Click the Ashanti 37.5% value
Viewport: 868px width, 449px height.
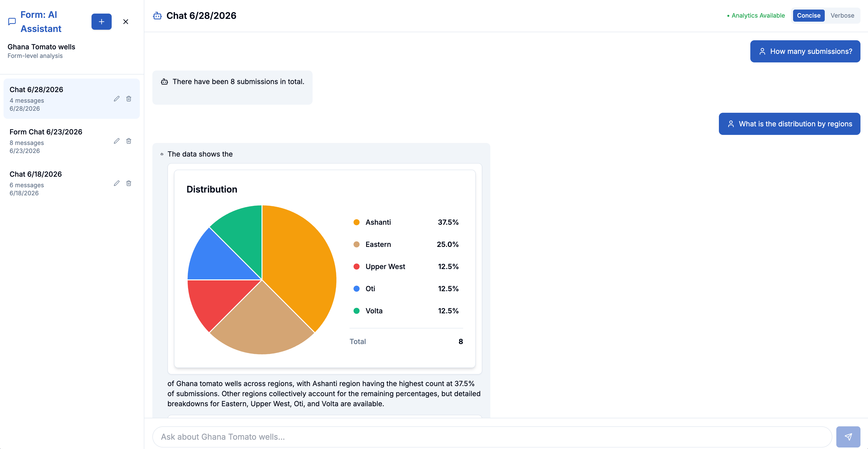[x=448, y=222]
